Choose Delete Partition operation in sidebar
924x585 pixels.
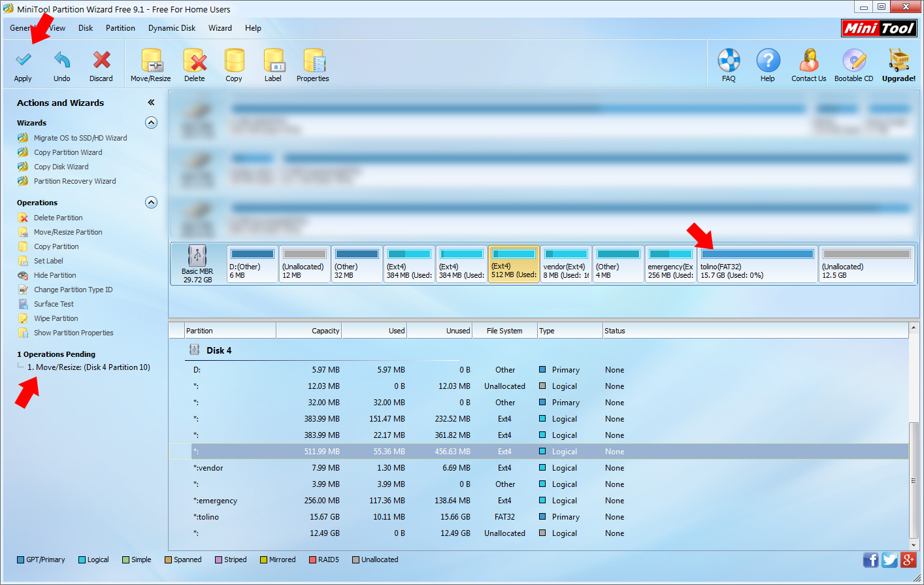[x=58, y=218]
